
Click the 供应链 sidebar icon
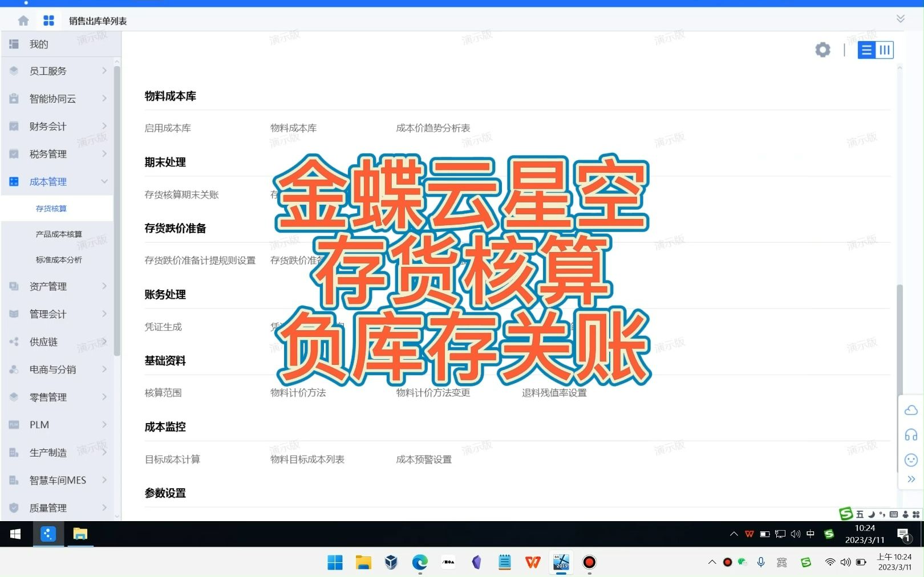tap(14, 342)
